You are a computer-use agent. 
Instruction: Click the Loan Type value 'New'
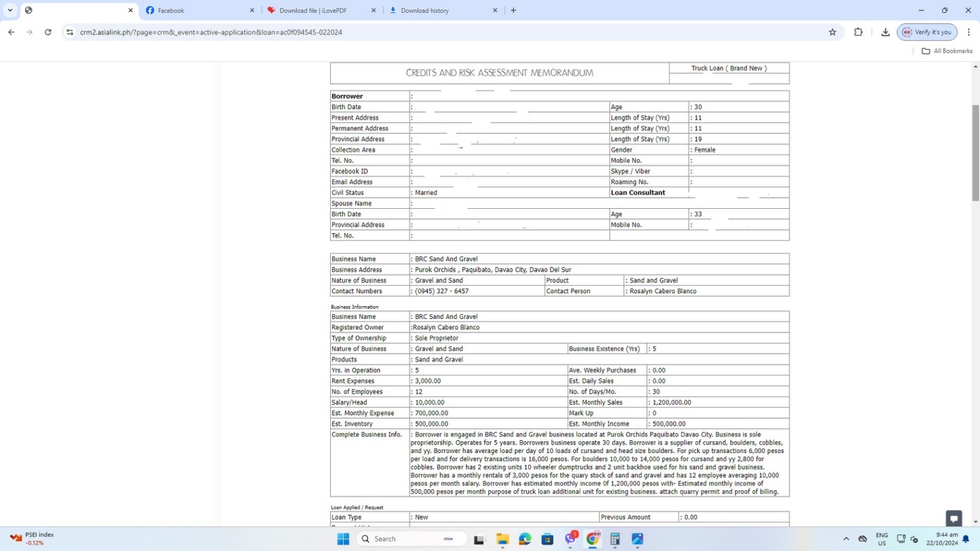(x=421, y=517)
